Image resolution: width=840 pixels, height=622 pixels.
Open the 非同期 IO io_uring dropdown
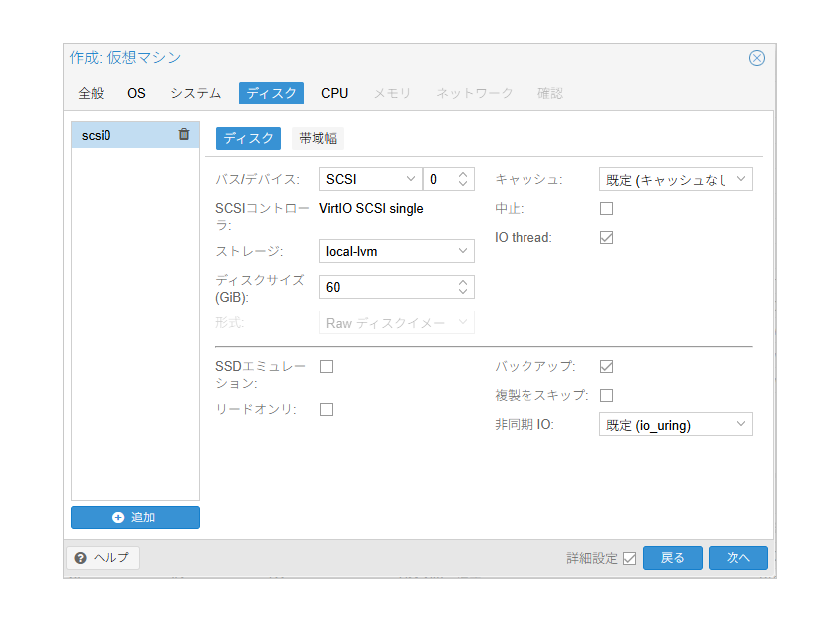coord(676,424)
